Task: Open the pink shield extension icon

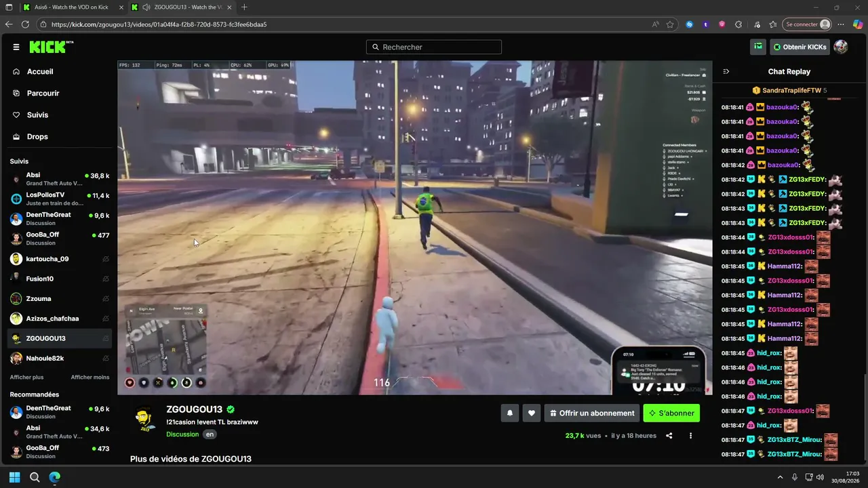Action: pyautogui.click(x=722, y=24)
